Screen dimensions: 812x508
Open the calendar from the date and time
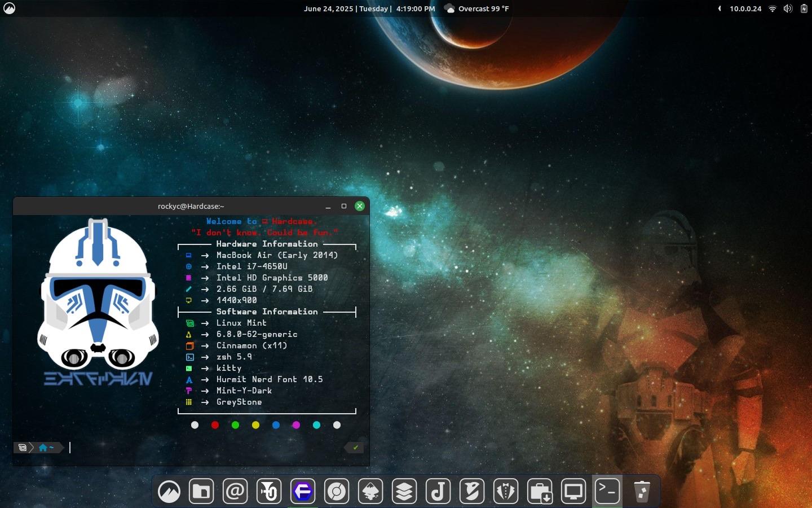[369, 8]
